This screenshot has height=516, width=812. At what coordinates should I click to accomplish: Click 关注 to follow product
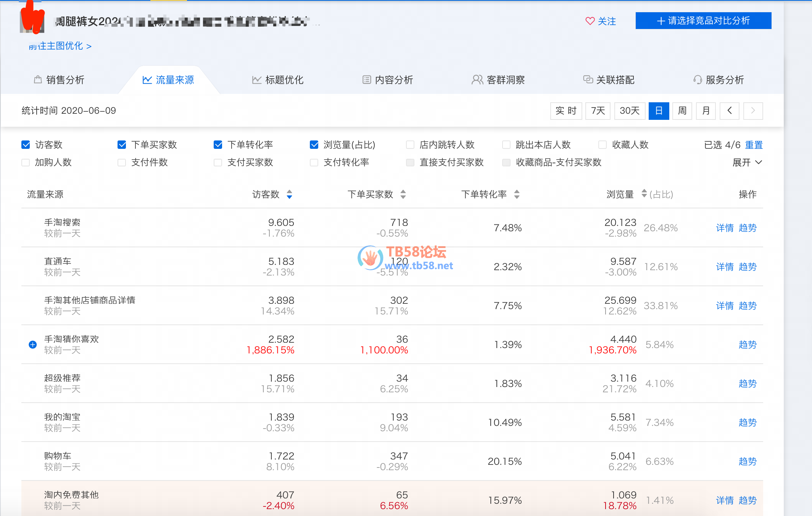[601, 21]
